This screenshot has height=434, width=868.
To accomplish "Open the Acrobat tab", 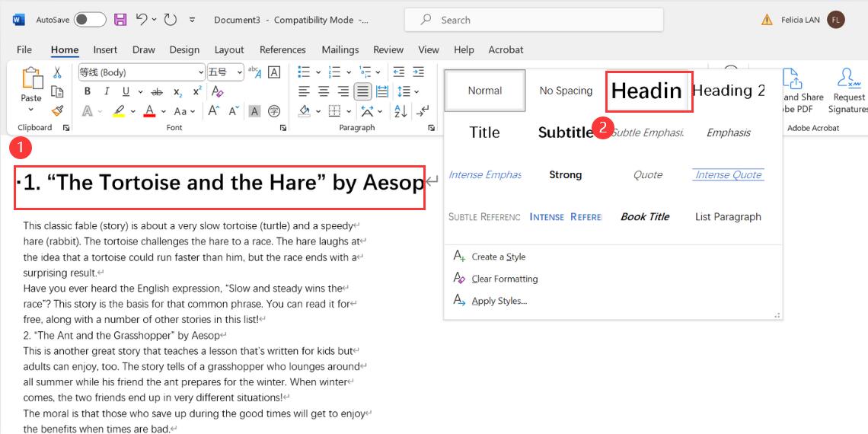I will pos(506,49).
